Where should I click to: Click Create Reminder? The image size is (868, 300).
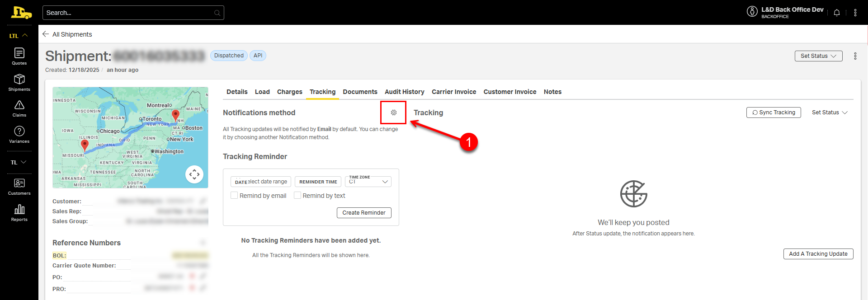[x=364, y=213]
